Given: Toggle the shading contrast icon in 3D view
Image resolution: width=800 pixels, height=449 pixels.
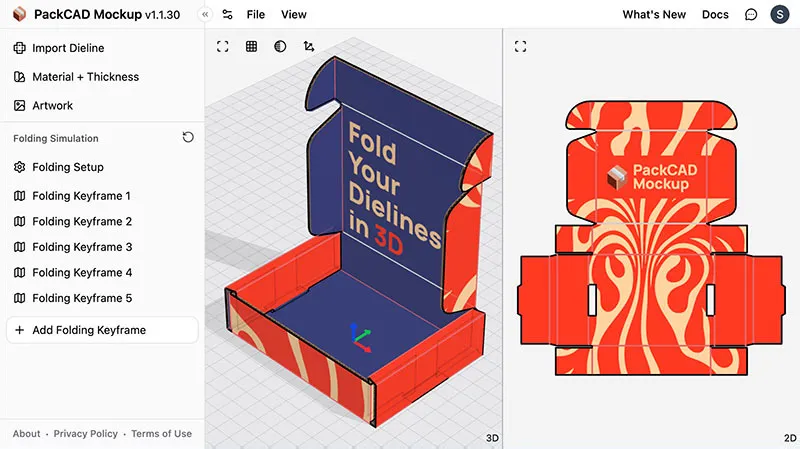Looking at the screenshot, I should point(280,46).
